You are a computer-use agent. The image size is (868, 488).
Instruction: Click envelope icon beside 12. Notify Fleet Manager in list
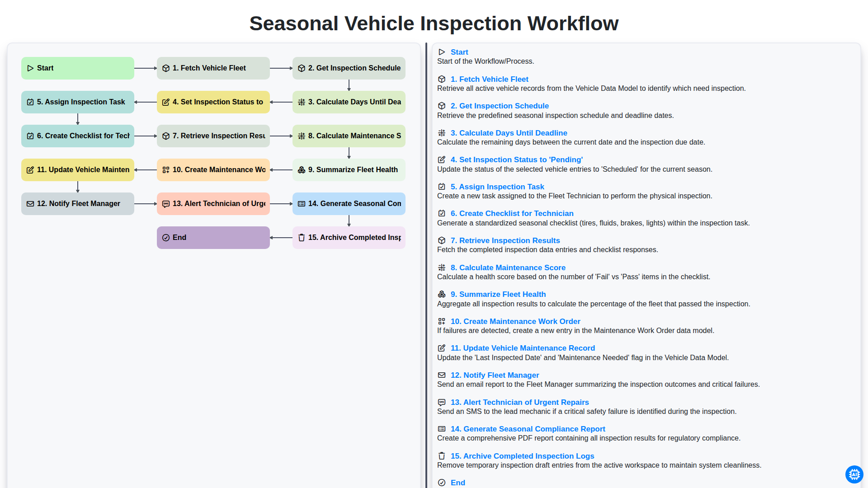point(442,375)
